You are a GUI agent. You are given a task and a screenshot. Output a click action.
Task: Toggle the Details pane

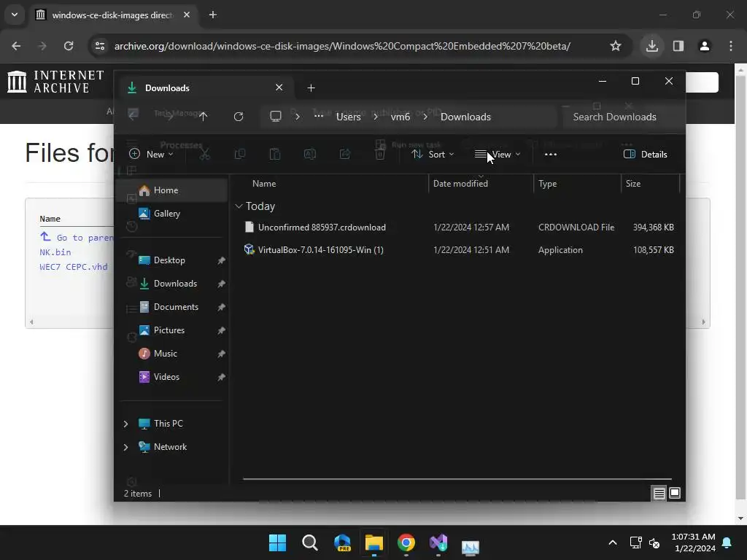tap(646, 154)
